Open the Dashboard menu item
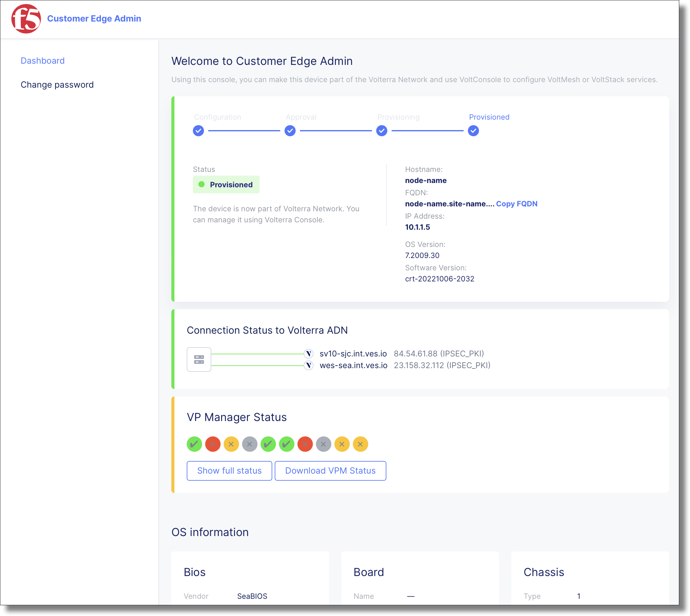Viewport: 690px width, 616px height. 43,61
